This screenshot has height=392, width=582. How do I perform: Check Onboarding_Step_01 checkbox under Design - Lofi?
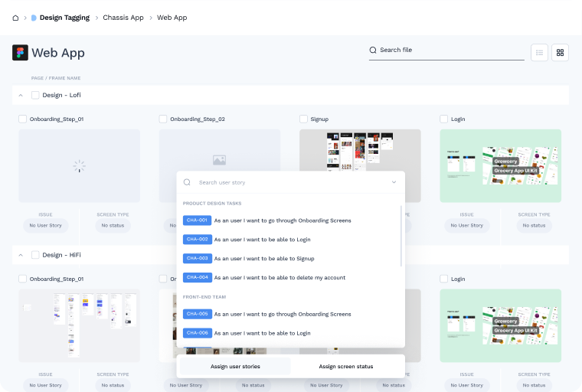coord(23,119)
